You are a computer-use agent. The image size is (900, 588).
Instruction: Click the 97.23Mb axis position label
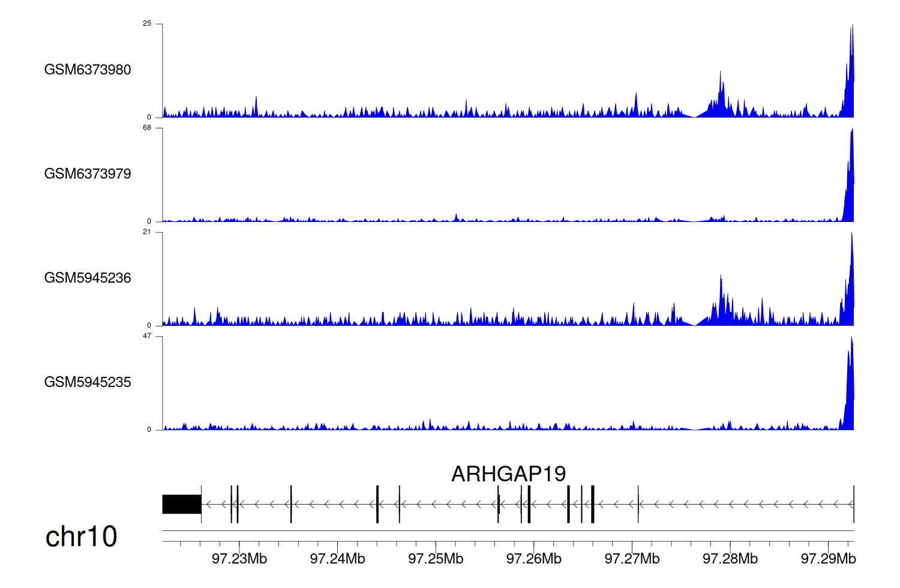(239, 559)
